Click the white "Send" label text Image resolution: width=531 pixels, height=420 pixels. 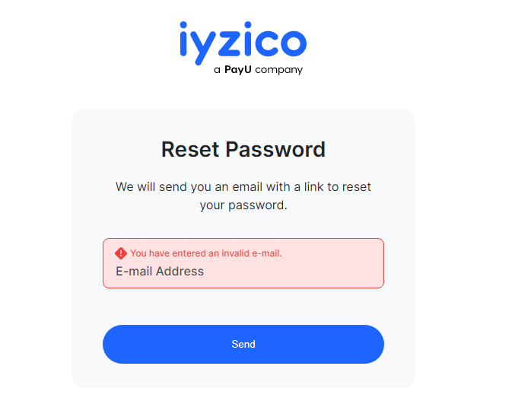pos(243,345)
